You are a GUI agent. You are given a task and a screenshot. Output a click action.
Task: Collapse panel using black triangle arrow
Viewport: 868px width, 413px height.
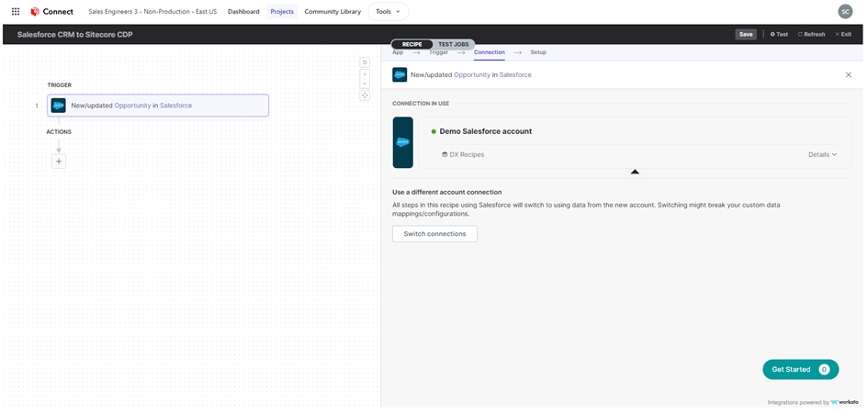(x=635, y=172)
